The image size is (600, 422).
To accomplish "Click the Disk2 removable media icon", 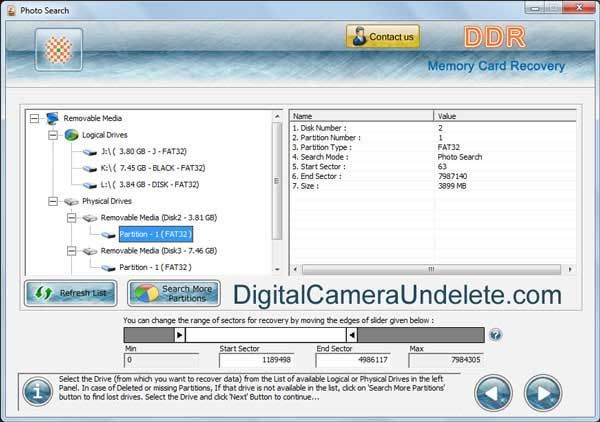I will 90,218.
